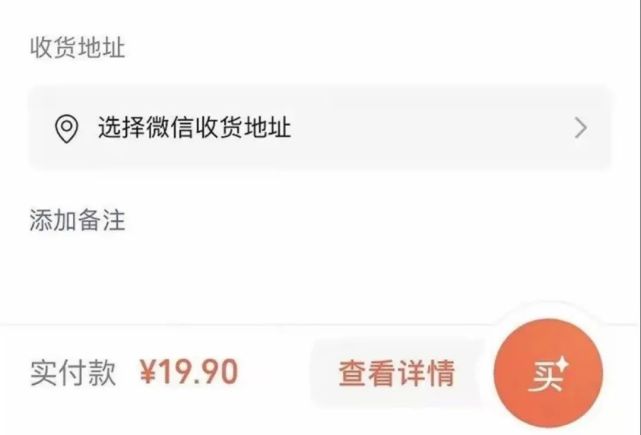The width and height of the screenshot is (641, 435).
Task: Click the 微信 word in the address row
Action: click(x=170, y=127)
